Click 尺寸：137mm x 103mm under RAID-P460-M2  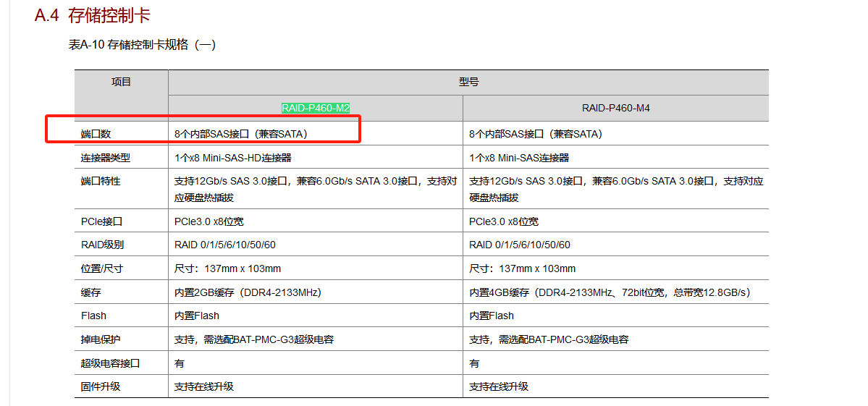coord(227,268)
